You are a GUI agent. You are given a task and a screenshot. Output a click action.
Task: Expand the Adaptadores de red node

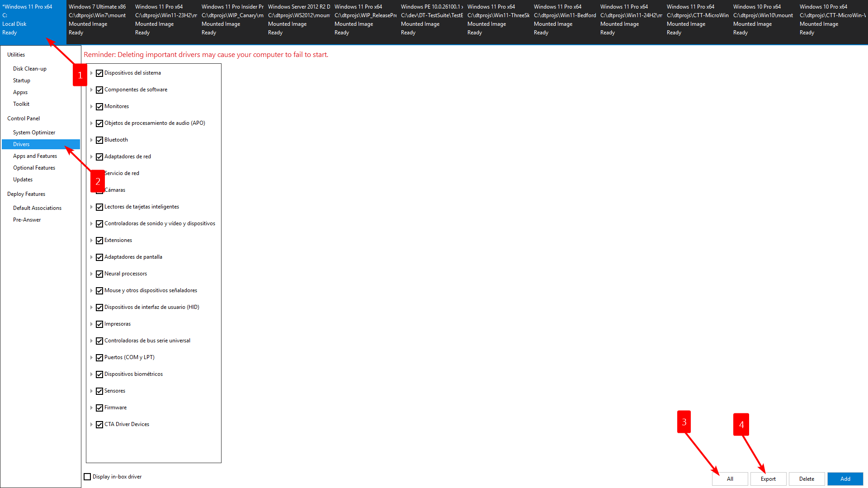[91, 157]
